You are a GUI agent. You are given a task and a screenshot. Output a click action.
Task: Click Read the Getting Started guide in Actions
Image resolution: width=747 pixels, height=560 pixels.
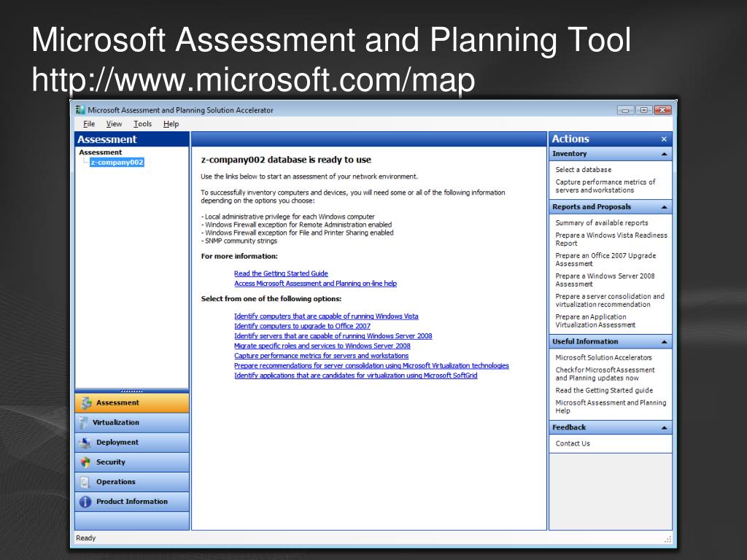click(604, 391)
